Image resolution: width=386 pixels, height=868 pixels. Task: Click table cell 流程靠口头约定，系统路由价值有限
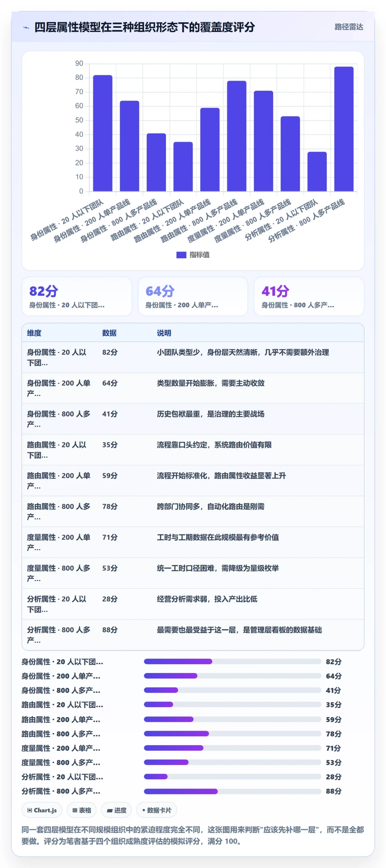pos(214,445)
